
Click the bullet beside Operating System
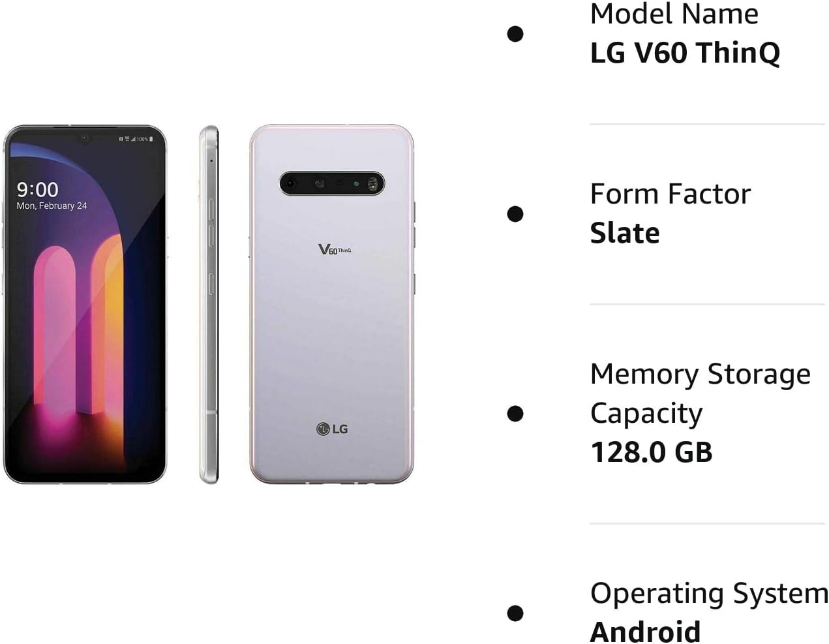click(515, 613)
